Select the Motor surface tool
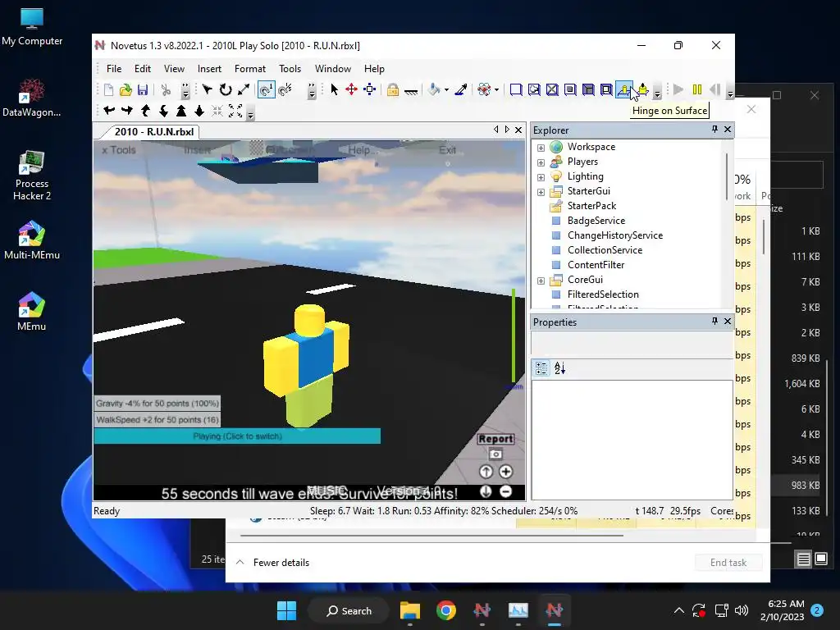Image resolution: width=840 pixels, height=630 pixels. 643,89
